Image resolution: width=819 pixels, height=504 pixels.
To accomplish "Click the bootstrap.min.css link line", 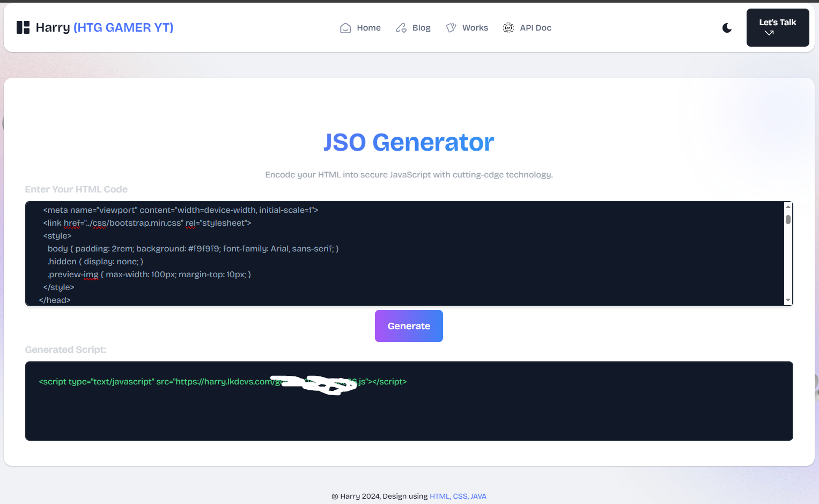I will (x=147, y=223).
